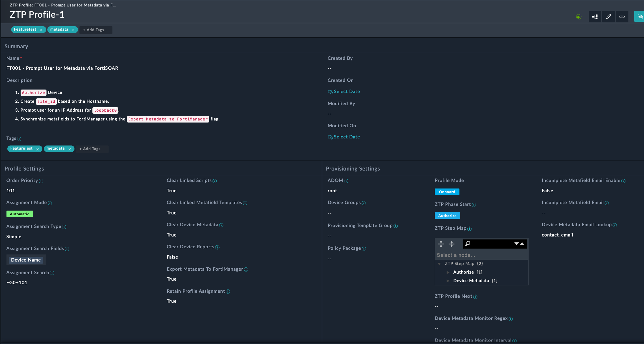Viewport: 644px width, 344px height.
Task: Expand all nodes in ZTP Step Map
Action: (441, 244)
